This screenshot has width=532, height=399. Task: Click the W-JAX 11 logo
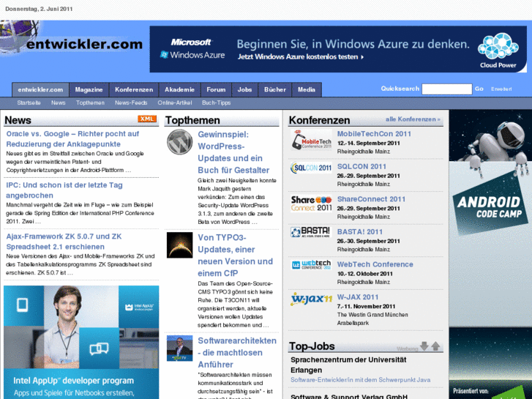pyautogui.click(x=312, y=299)
